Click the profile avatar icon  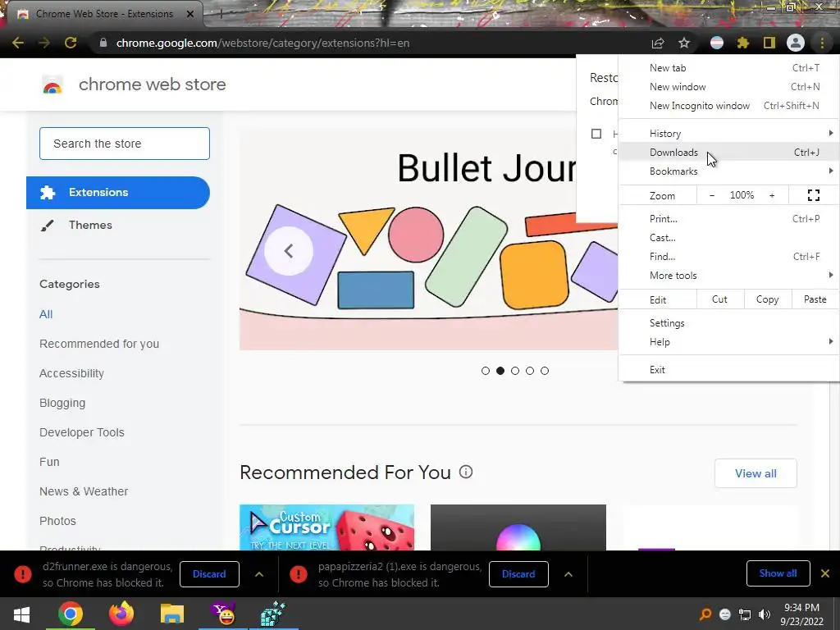pyautogui.click(x=796, y=43)
